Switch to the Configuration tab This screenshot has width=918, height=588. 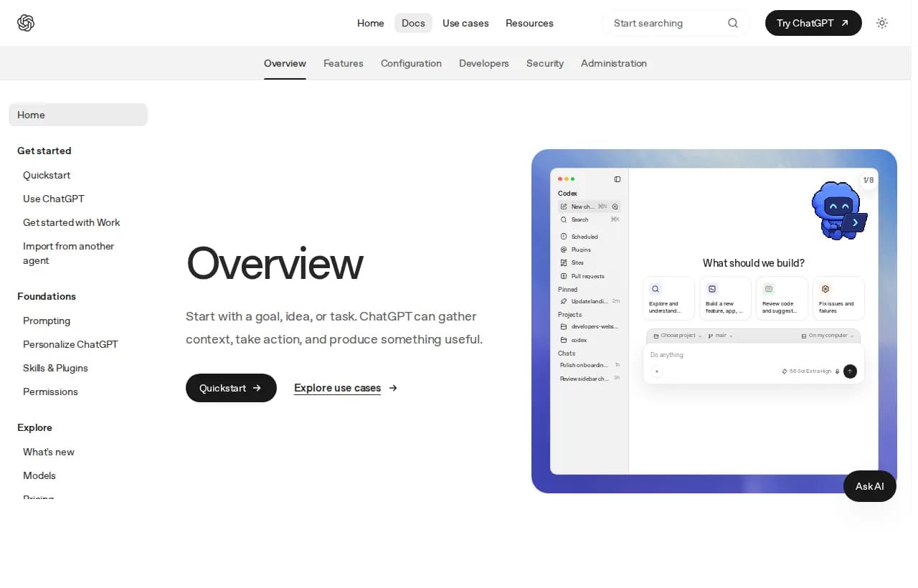pos(411,63)
